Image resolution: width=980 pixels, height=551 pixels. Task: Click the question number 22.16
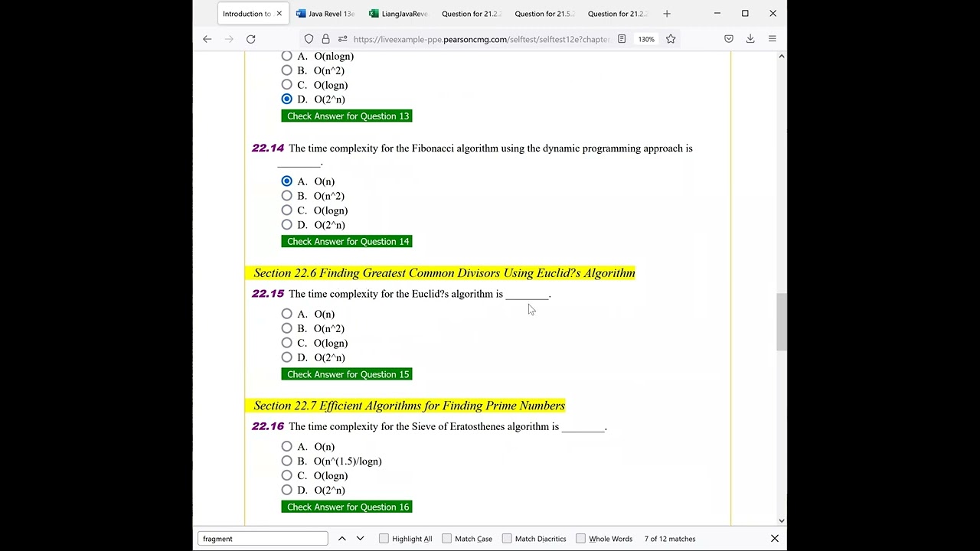point(268,426)
